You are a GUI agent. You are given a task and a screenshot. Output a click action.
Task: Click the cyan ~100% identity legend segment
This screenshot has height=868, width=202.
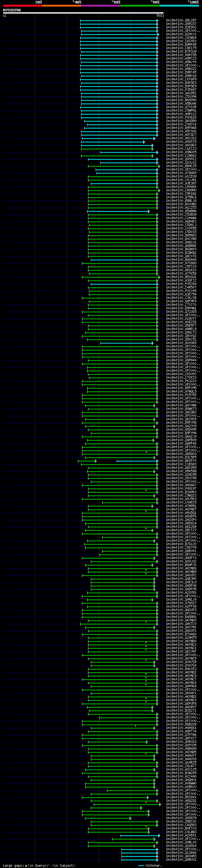(179, 6)
